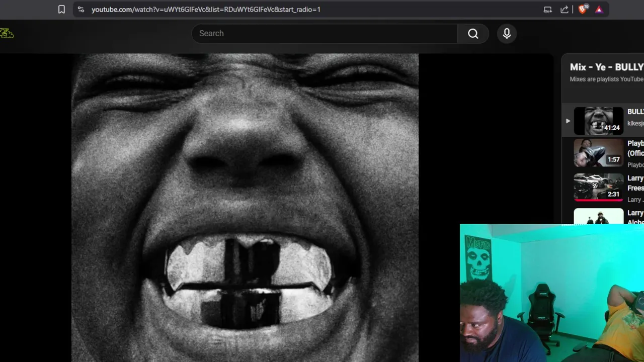Click the bookmark icon in the address bar
This screenshot has width=644, height=362.
pos(61,10)
